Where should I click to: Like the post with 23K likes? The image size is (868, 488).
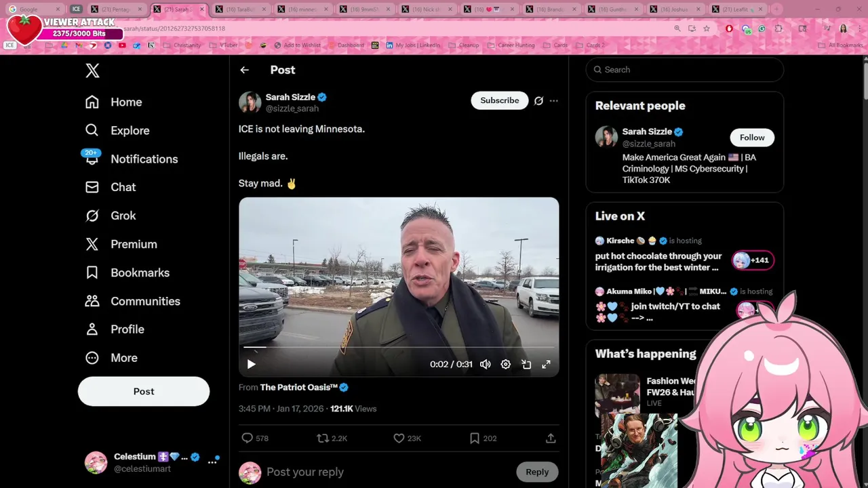point(408,439)
